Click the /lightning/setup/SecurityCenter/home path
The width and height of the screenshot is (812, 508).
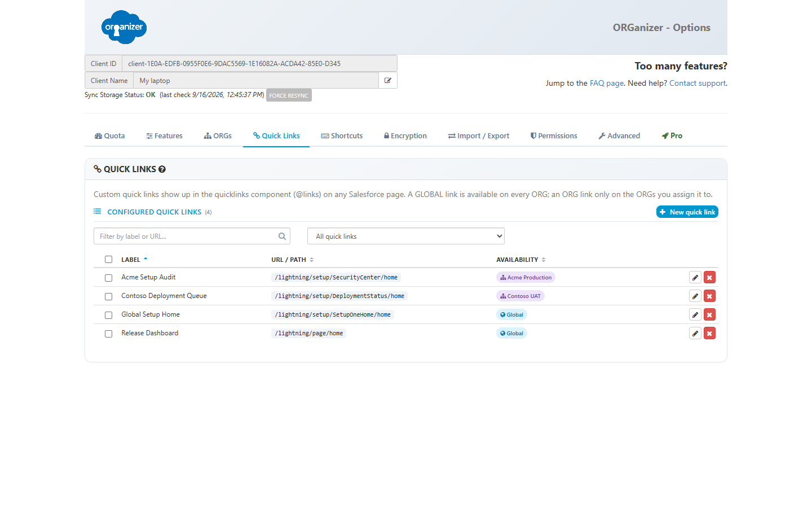336,278
